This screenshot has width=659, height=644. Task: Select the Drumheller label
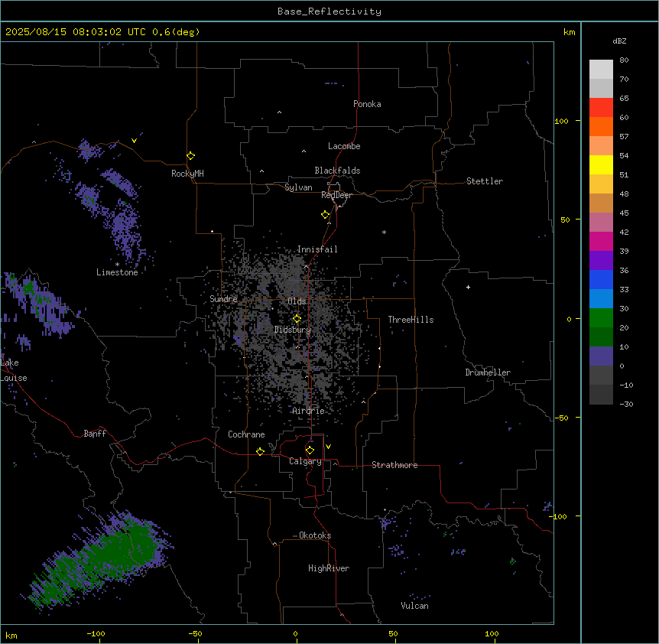coord(488,372)
